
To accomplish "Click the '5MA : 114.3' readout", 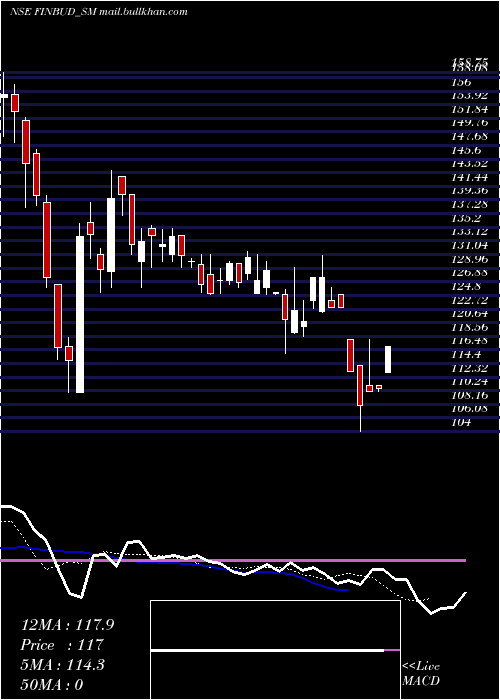I will [62, 665].
